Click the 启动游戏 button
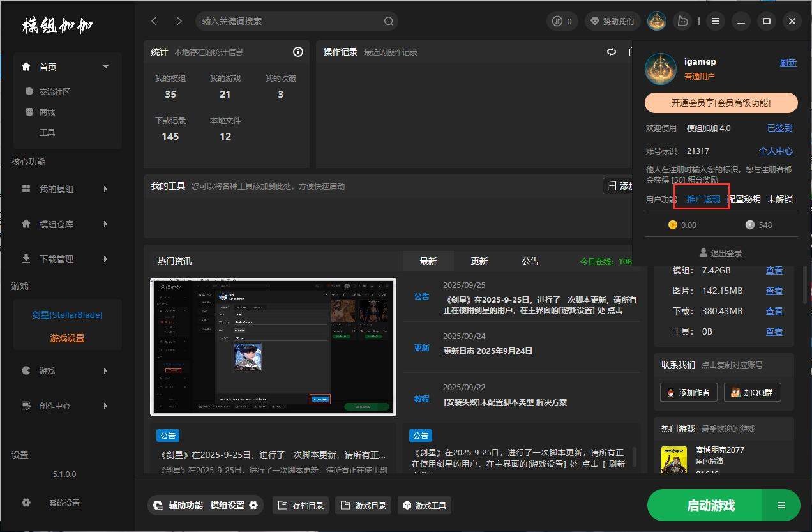 point(710,505)
